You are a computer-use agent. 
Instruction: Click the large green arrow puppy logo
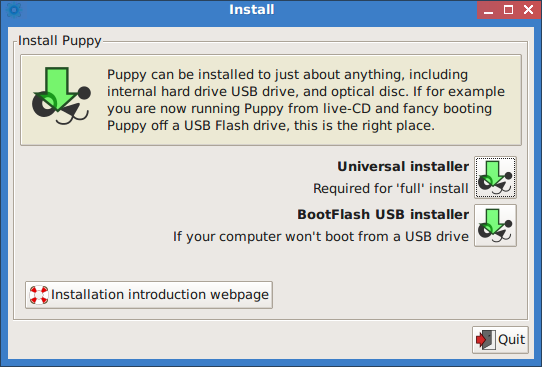(62, 96)
